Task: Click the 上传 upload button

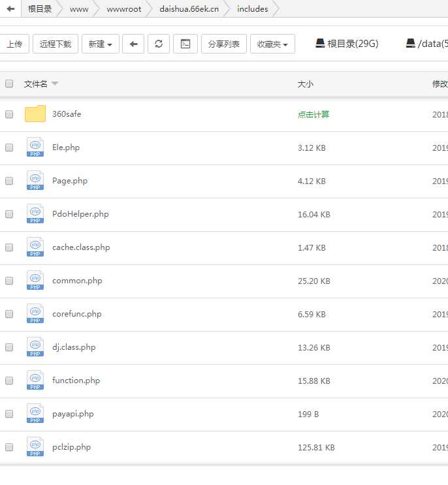Action: click(14, 44)
